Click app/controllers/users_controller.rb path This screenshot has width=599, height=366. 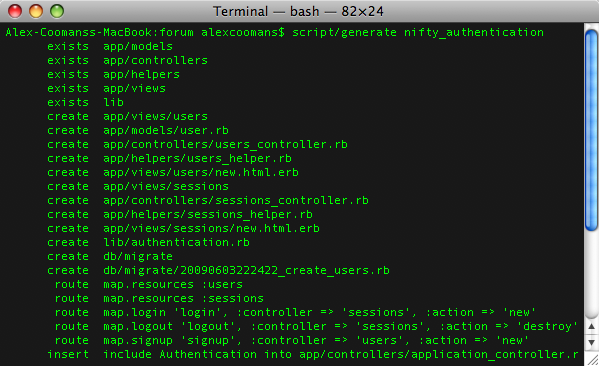click(225, 144)
